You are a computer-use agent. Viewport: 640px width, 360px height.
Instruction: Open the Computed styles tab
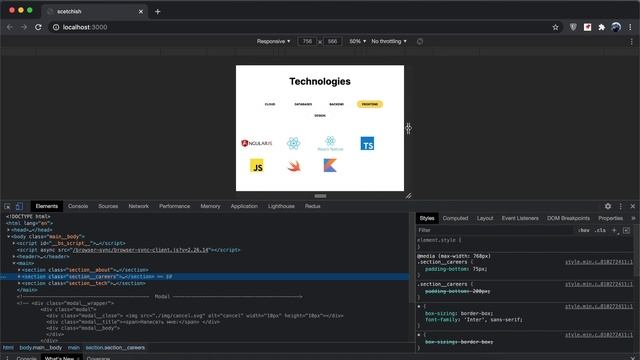pyautogui.click(x=456, y=218)
